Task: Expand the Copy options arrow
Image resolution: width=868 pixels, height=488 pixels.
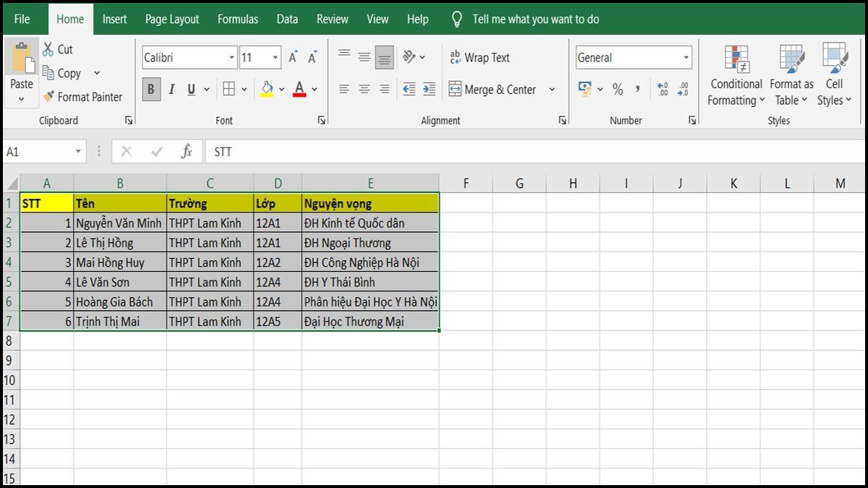Action: click(x=97, y=73)
